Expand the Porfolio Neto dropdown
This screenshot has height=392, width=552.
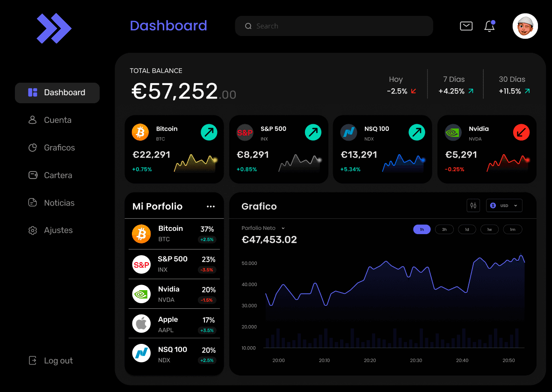click(262, 228)
